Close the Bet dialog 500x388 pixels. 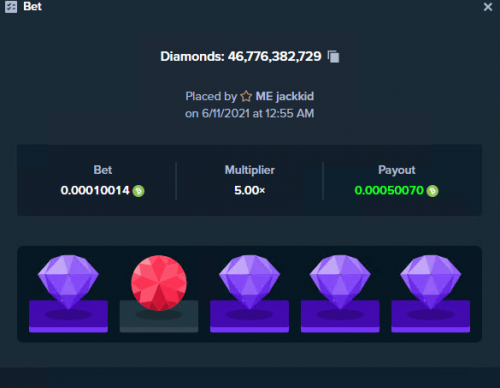click(x=488, y=7)
